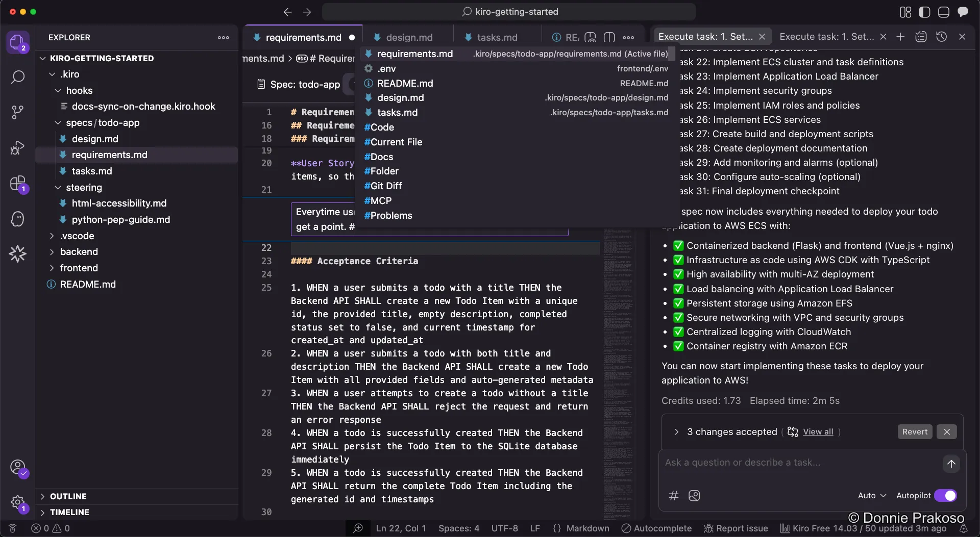Select the Source Control icon
This screenshot has height=537, width=980.
pyautogui.click(x=18, y=112)
